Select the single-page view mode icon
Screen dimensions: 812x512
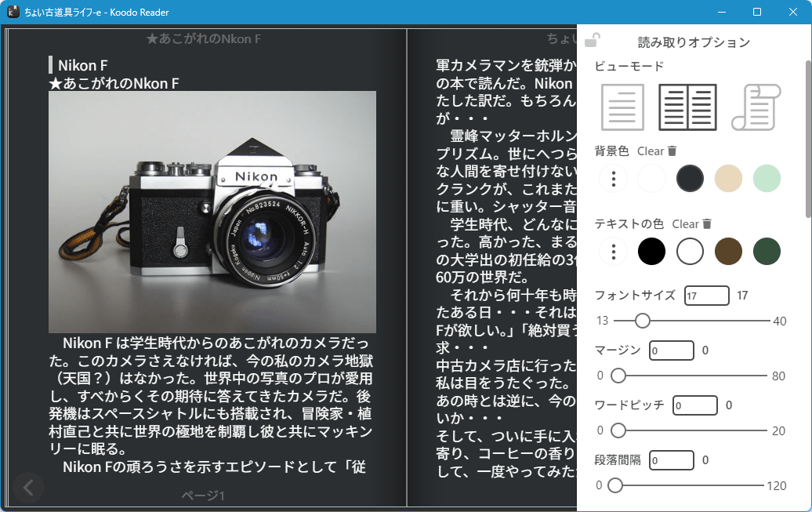[622, 107]
